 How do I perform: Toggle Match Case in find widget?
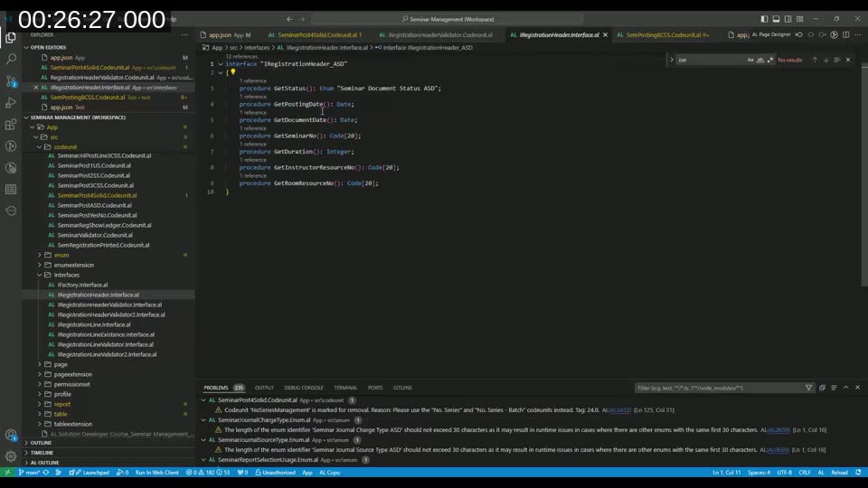(x=750, y=60)
